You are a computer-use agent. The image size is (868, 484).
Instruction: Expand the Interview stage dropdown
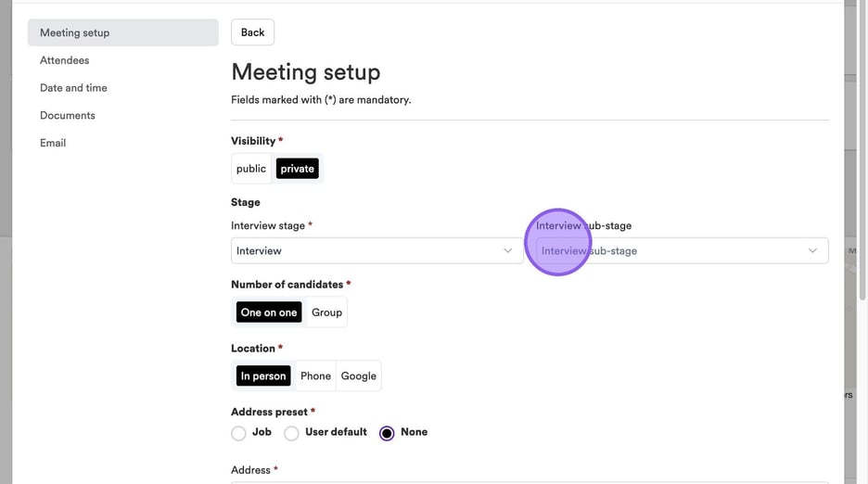click(371, 250)
